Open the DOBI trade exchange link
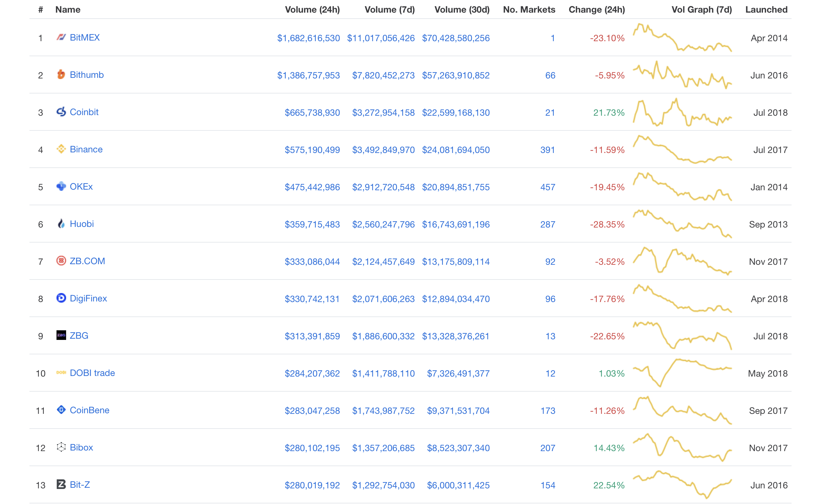Image resolution: width=821 pixels, height=504 pixels. click(x=92, y=373)
